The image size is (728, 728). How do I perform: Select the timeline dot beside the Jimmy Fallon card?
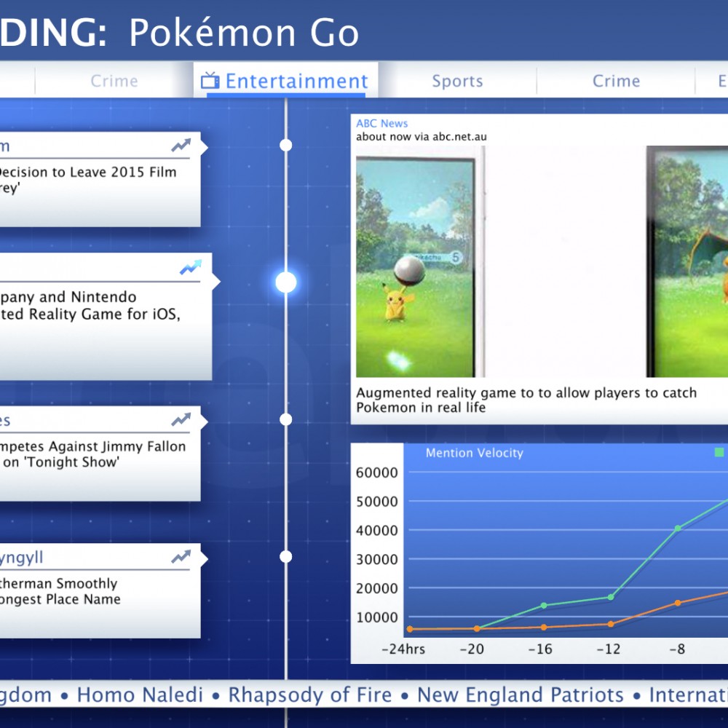coord(286,419)
